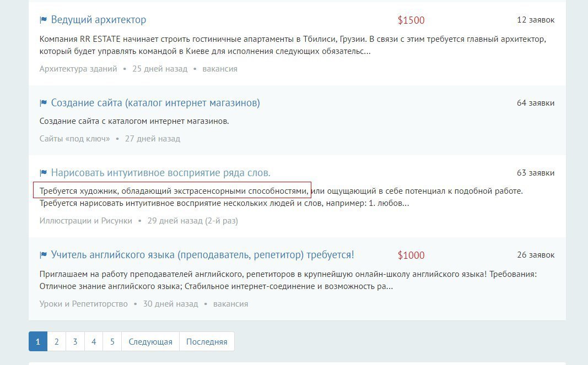Open "Создание сайта (каталог интернет магазинов)" project
Screen dimensions: 588x365
click(155, 103)
